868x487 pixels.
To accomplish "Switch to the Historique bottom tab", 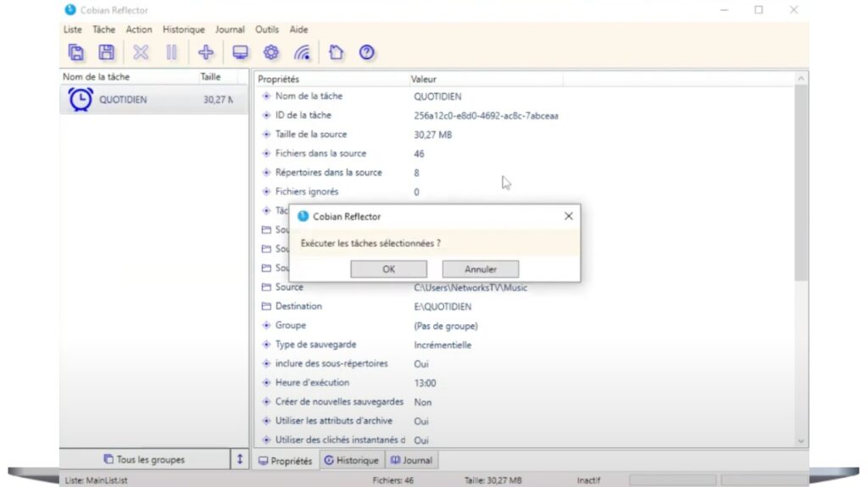I will coord(352,461).
